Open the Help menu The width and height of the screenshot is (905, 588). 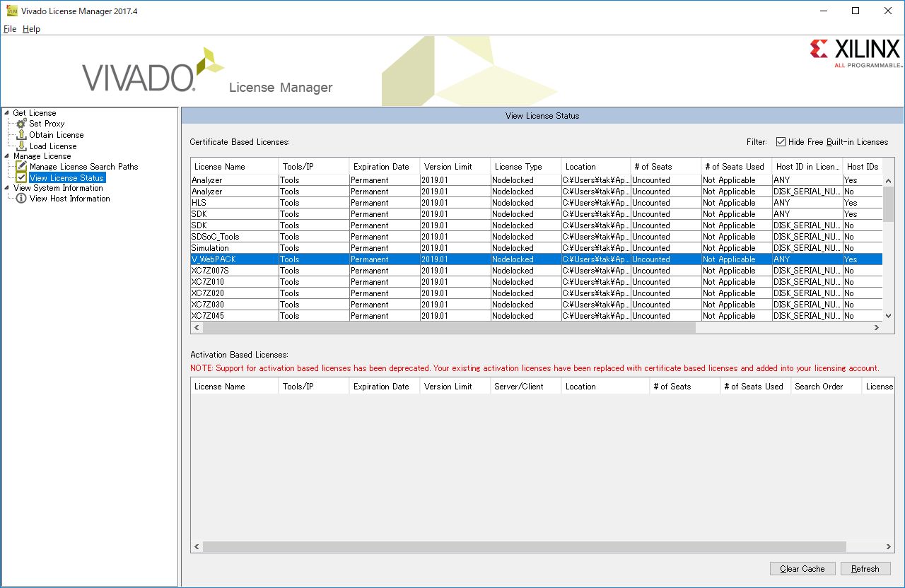click(31, 29)
